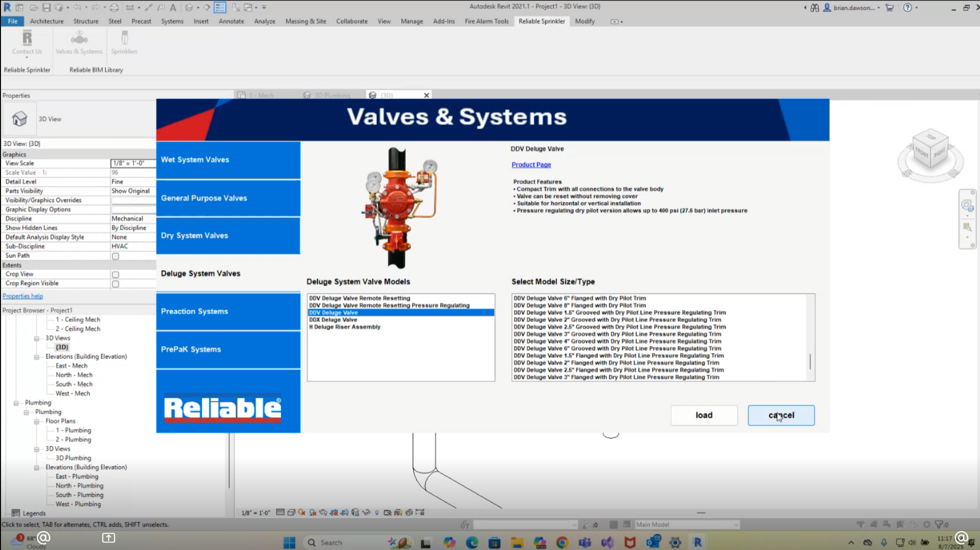The height and width of the screenshot is (550, 980).
Task: Toggle the Crop Region Visible checkbox
Action: (x=115, y=284)
